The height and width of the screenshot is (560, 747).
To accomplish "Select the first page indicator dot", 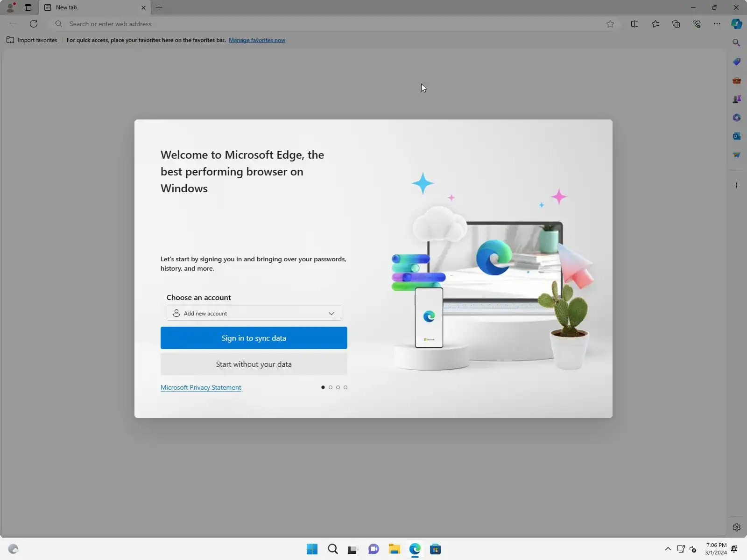I will tap(323, 387).
